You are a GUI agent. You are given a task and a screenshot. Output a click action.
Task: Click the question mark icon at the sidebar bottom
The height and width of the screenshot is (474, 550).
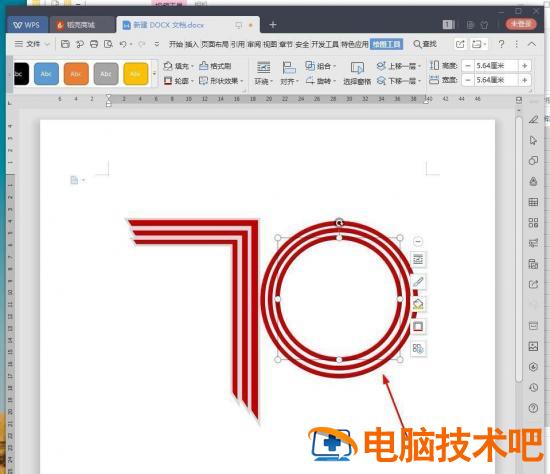(x=534, y=408)
